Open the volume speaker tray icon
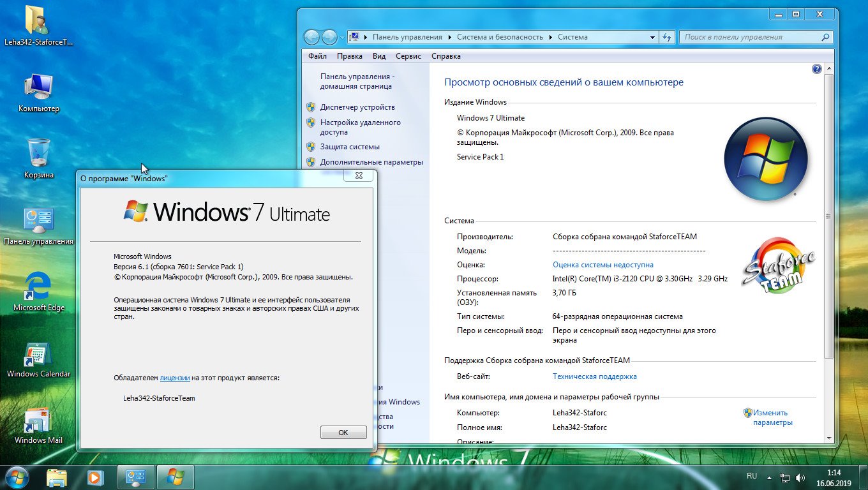The height and width of the screenshot is (490, 868). (801, 477)
